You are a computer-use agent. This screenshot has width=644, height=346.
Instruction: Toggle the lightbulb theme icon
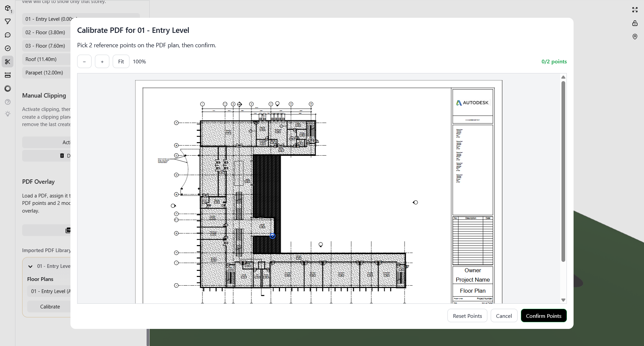(x=8, y=114)
